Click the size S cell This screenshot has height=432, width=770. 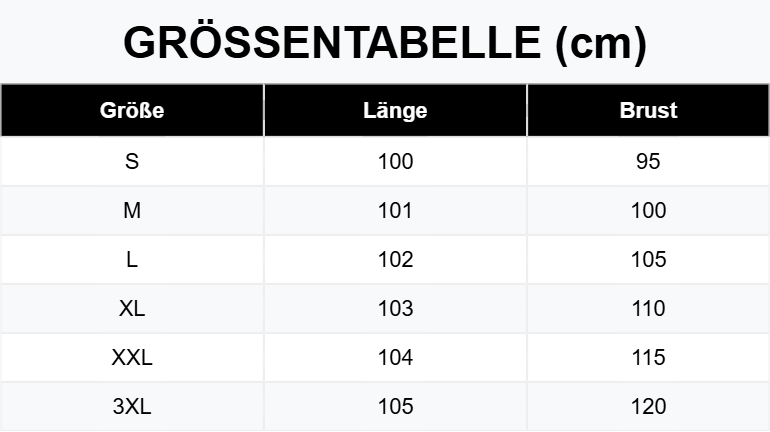point(132,162)
